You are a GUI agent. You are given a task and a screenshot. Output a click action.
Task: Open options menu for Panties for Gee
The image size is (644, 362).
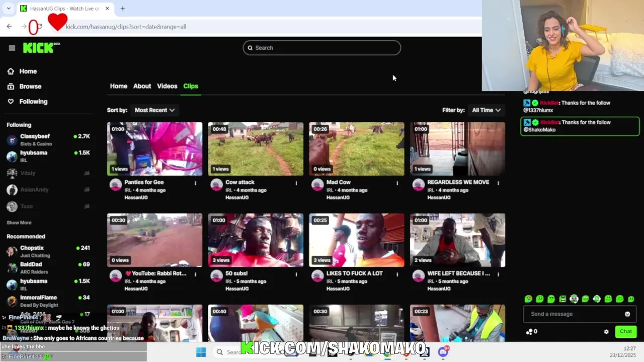(195, 183)
